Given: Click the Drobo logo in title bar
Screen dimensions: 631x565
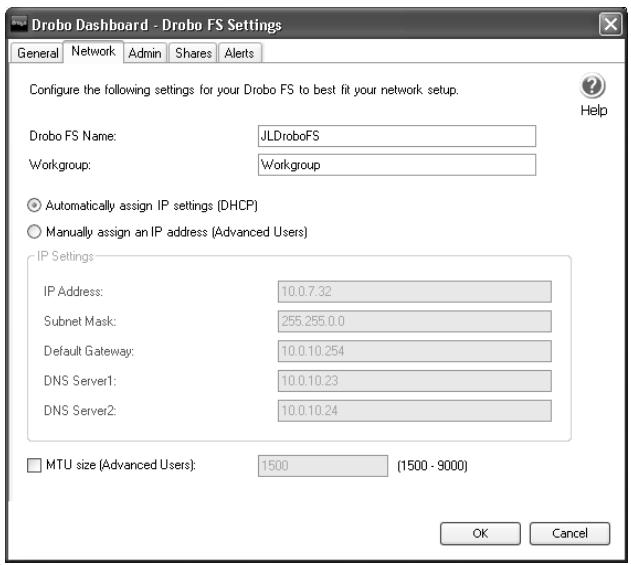Looking at the screenshot, I should (19, 24).
